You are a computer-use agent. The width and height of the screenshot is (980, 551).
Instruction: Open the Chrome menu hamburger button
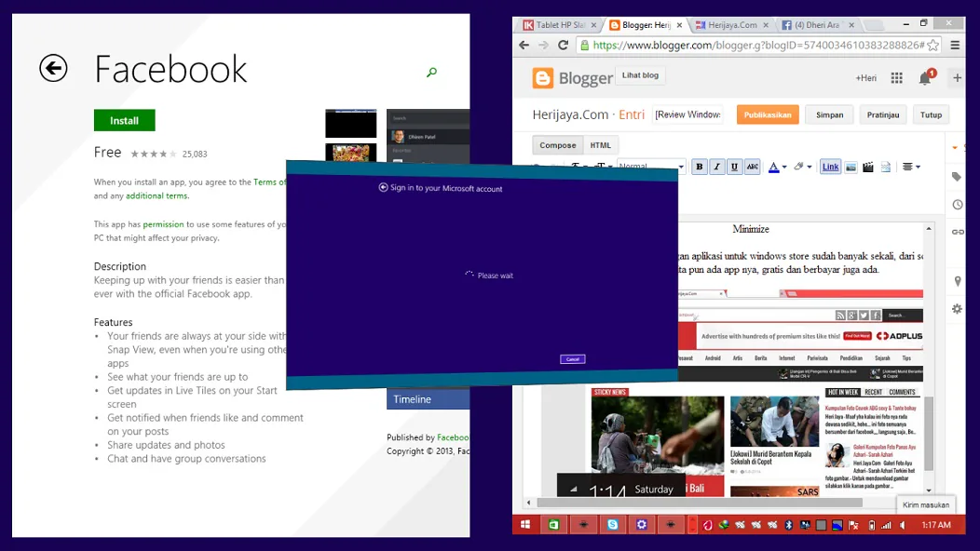coord(954,45)
